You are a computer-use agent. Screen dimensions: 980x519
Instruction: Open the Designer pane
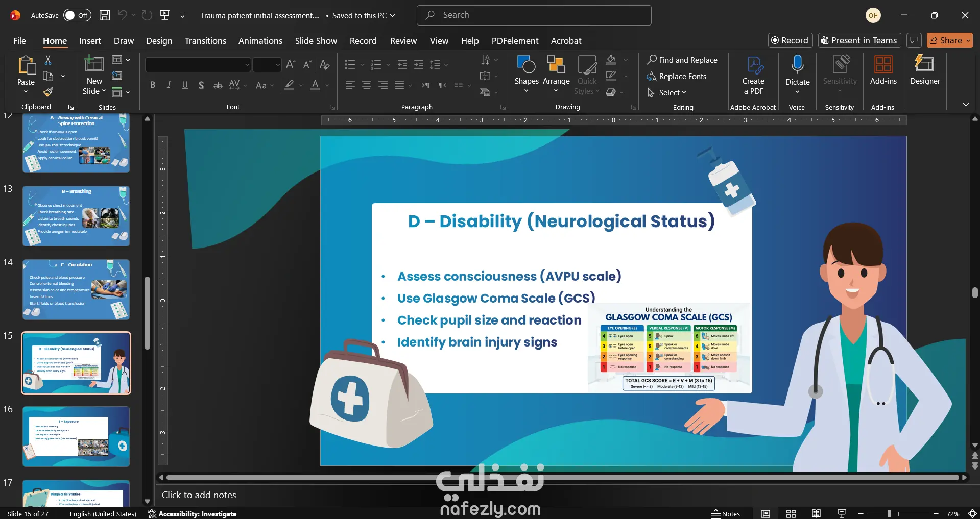[x=925, y=70]
